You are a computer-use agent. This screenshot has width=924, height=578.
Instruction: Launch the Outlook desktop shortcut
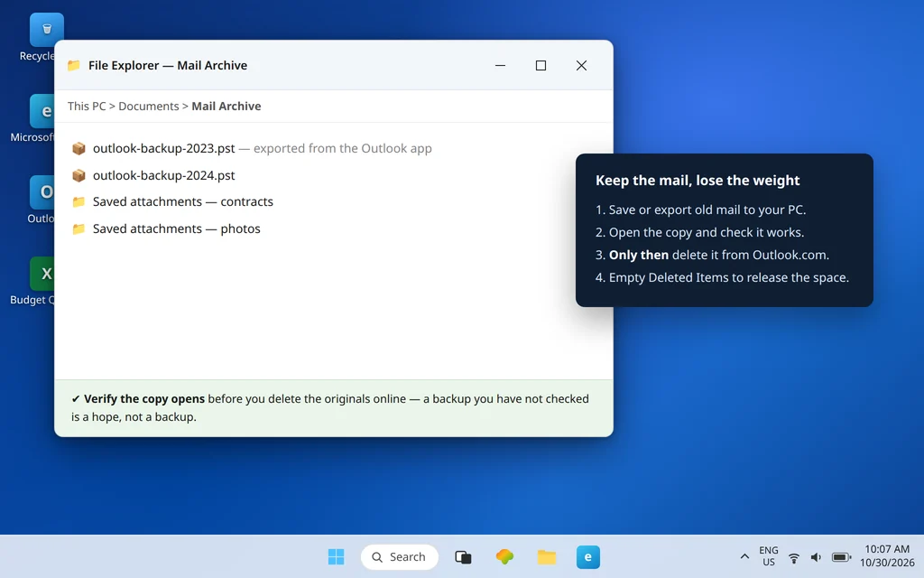[42, 192]
